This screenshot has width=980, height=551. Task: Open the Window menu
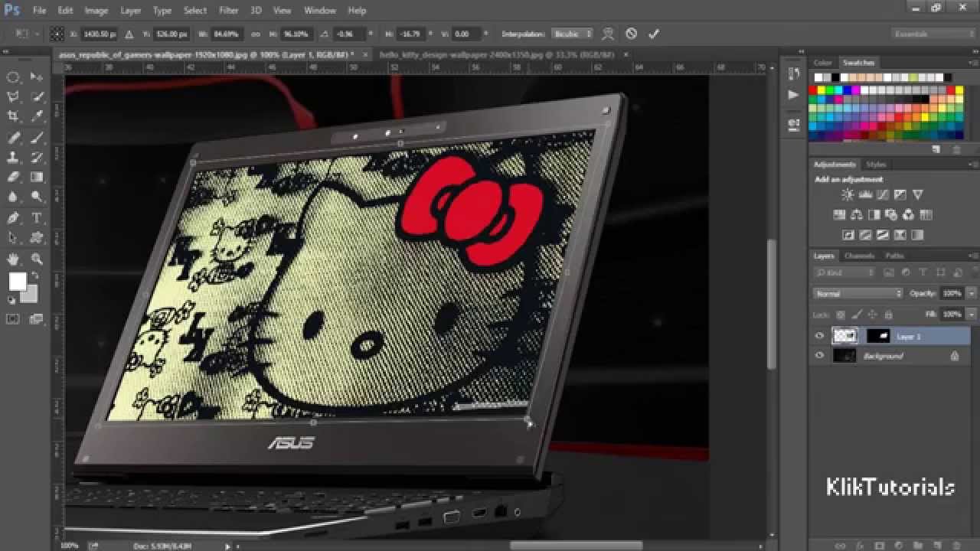tap(320, 11)
